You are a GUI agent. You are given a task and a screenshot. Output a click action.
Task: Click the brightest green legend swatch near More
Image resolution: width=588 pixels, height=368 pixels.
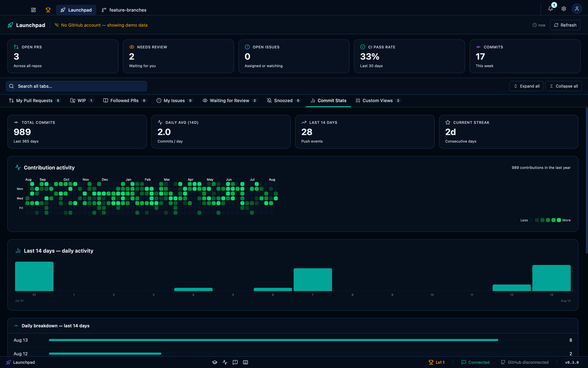pyautogui.click(x=559, y=220)
